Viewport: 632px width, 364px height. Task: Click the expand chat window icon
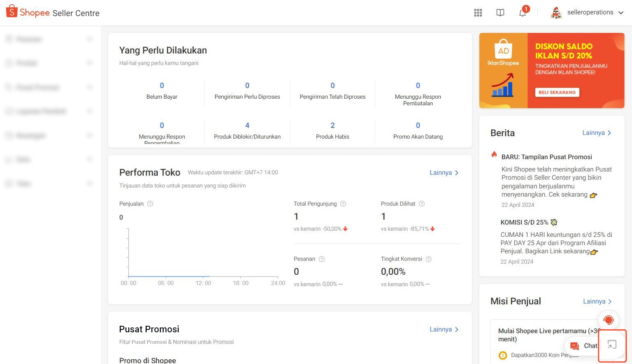[612, 345]
